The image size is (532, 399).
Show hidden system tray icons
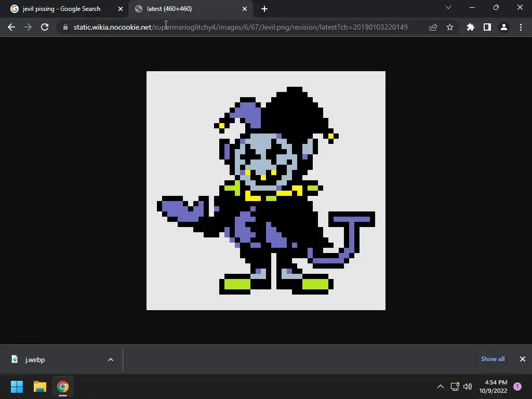click(x=441, y=387)
